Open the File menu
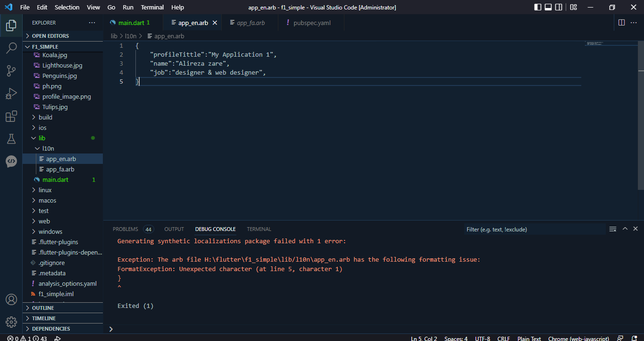This screenshot has height=341, width=644. click(x=25, y=7)
